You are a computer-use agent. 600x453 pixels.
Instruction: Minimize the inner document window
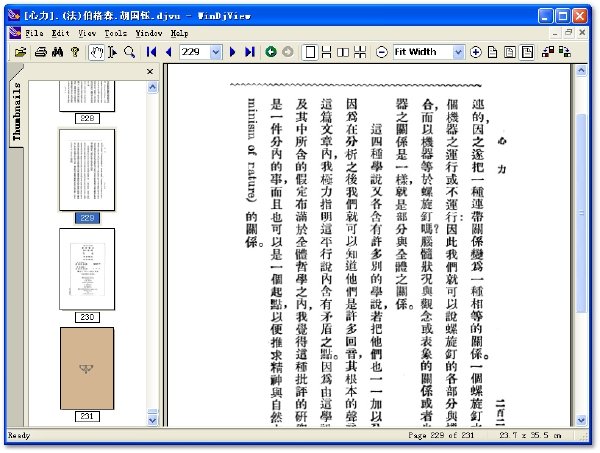tap(555, 33)
